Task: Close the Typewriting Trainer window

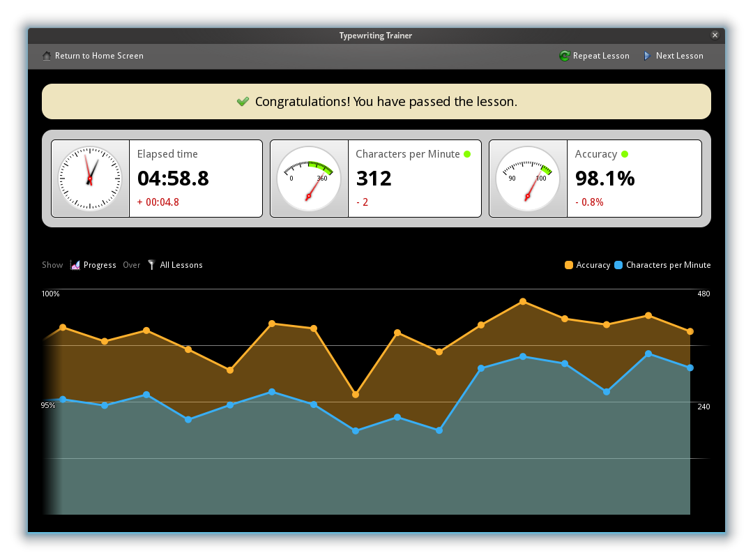Action: [x=715, y=35]
